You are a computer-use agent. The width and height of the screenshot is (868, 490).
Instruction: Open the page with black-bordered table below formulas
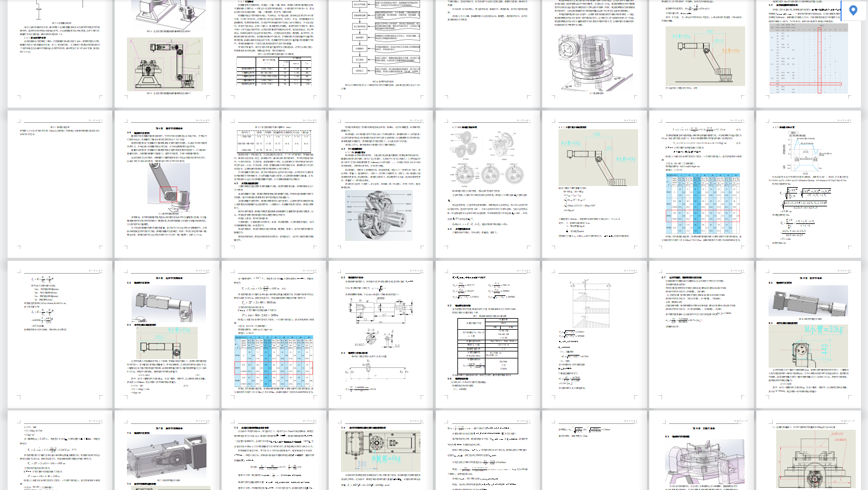click(488, 334)
